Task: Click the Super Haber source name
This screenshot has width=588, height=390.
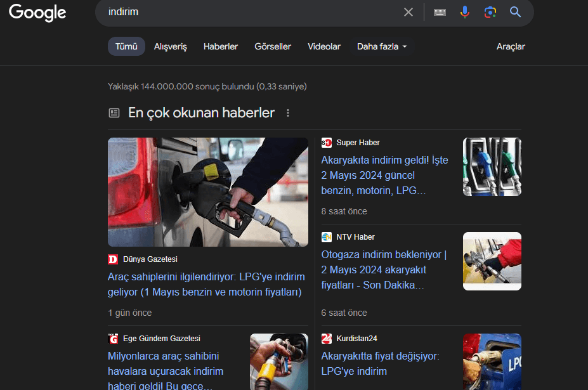Action: [358, 143]
